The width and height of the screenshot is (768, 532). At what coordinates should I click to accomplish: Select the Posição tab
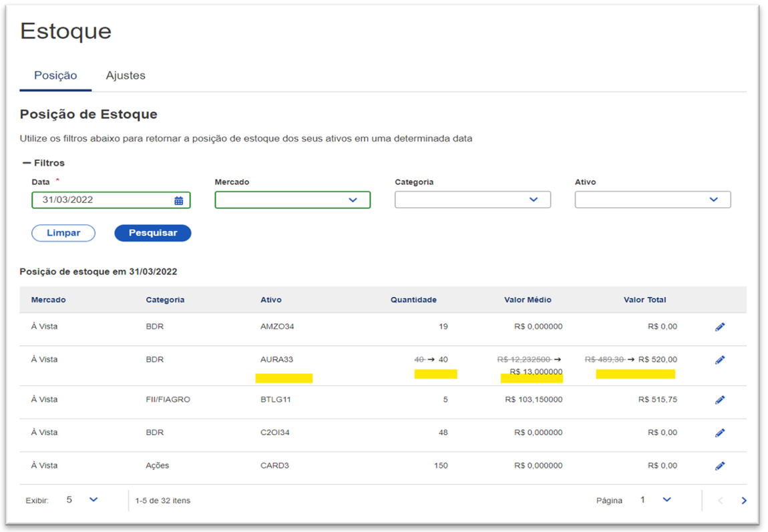tap(55, 75)
